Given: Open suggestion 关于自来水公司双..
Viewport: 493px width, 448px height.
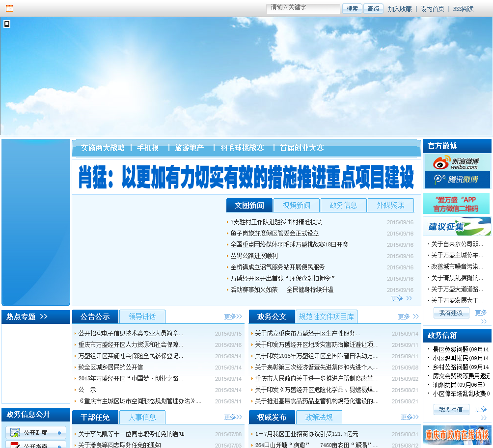Looking at the screenshot, I should click(x=457, y=244).
